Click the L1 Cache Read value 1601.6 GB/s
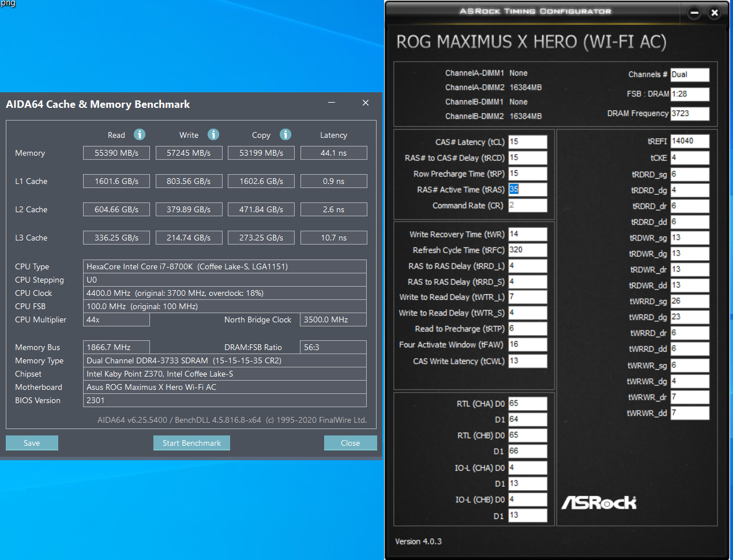733x560 pixels. [x=116, y=181]
